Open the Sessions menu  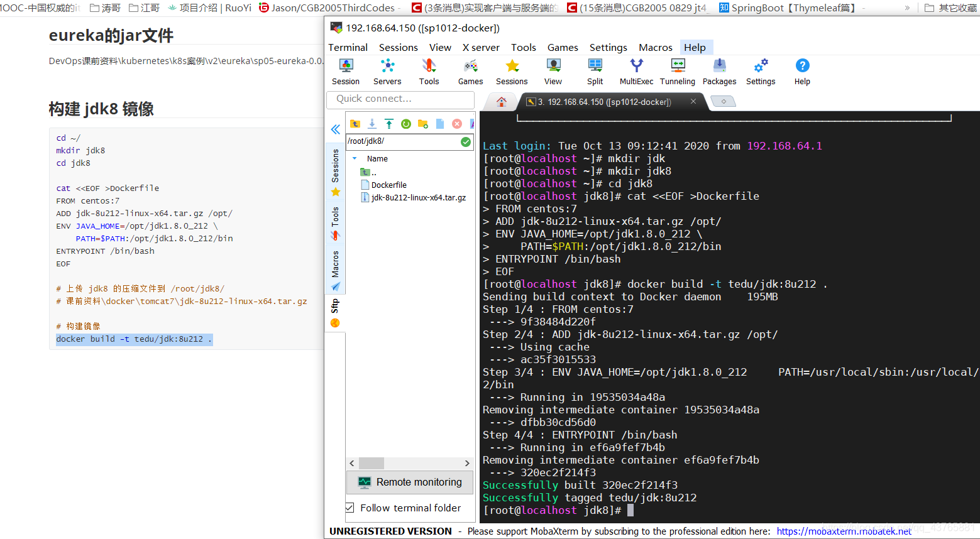[x=398, y=47]
